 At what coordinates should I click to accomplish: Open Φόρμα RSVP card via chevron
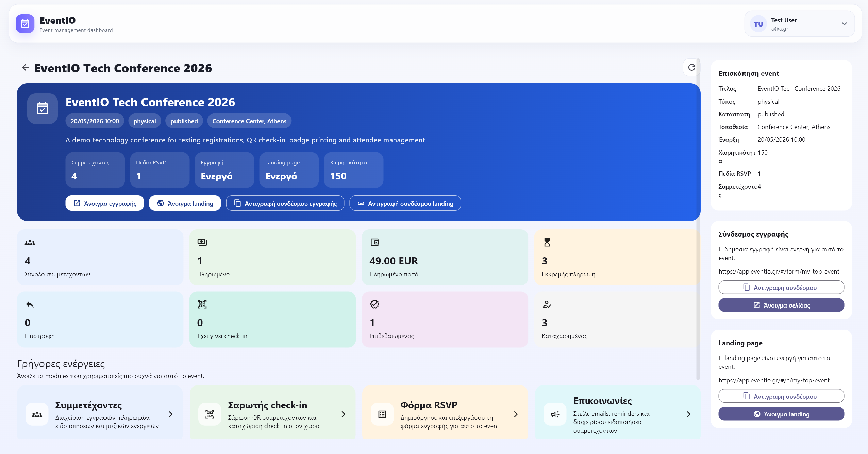click(516, 414)
